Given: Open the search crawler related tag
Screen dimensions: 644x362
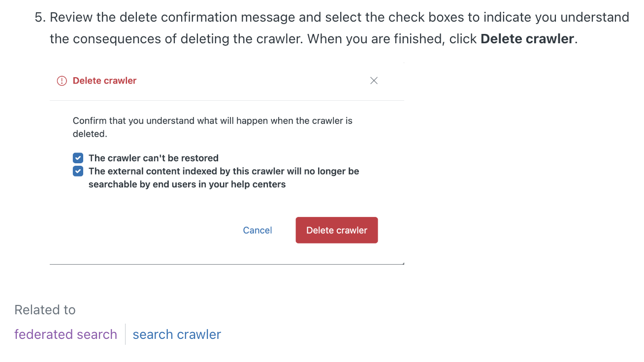Looking at the screenshot, I should click(177, 334).
